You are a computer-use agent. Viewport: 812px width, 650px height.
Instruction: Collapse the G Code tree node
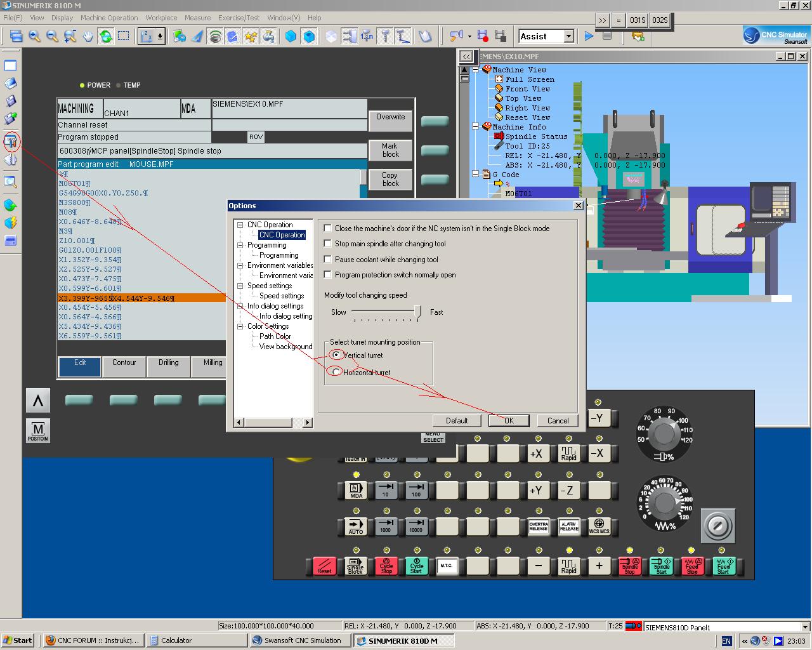point(475,175)
